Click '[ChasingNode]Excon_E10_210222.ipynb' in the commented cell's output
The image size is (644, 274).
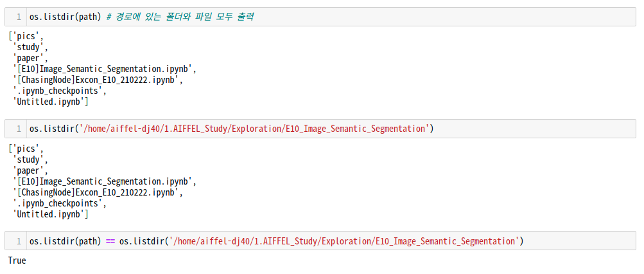(95, 80)
